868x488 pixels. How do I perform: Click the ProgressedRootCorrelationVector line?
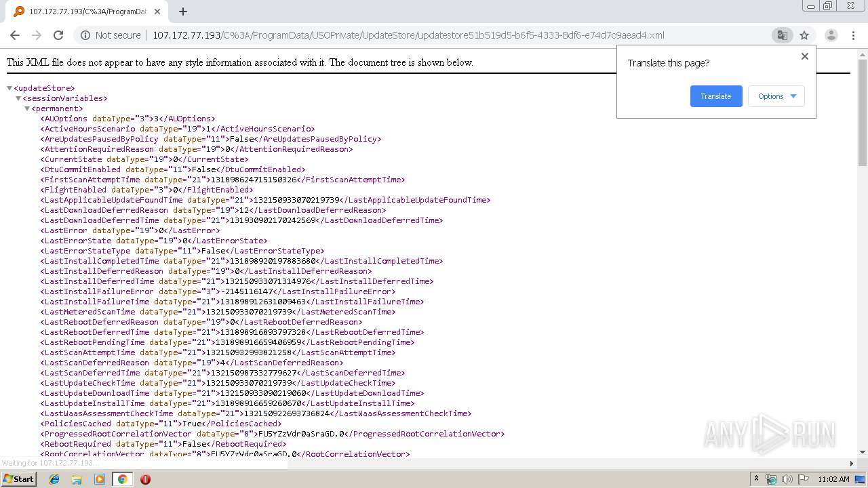273,434
